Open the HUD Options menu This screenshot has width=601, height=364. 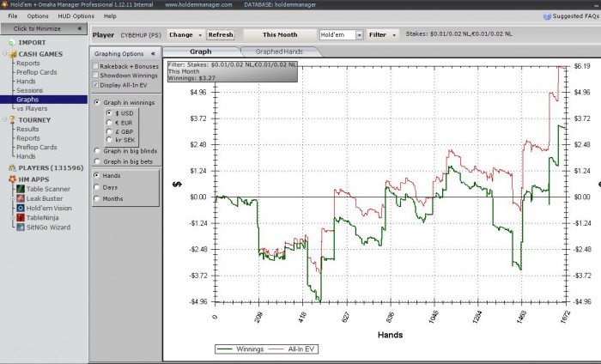click(76, 16)
